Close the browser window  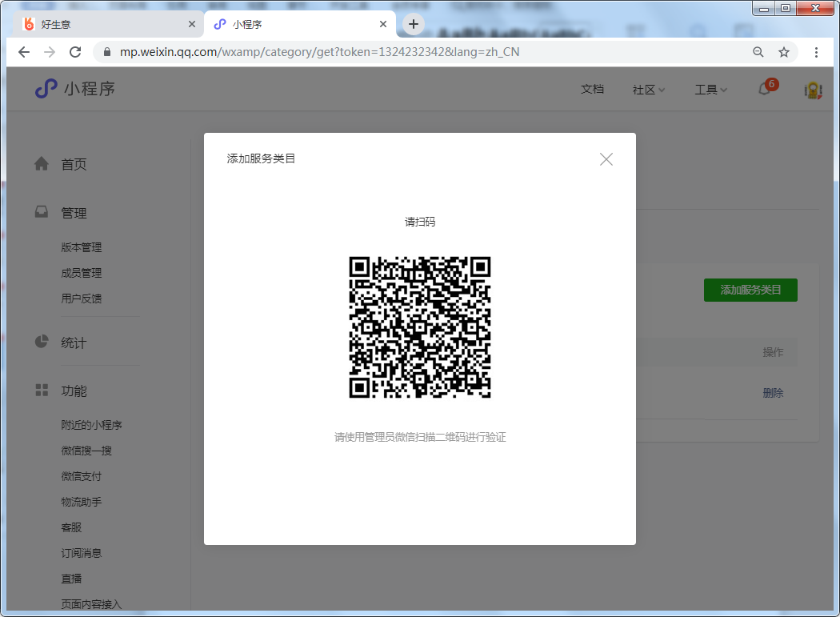point(815,9)
